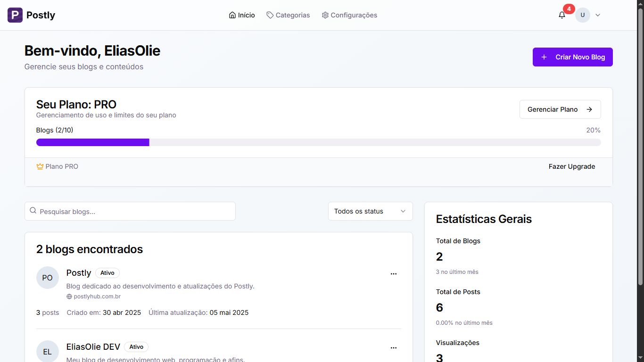Open the Postly blog three-dot menu

pos(394,274)
